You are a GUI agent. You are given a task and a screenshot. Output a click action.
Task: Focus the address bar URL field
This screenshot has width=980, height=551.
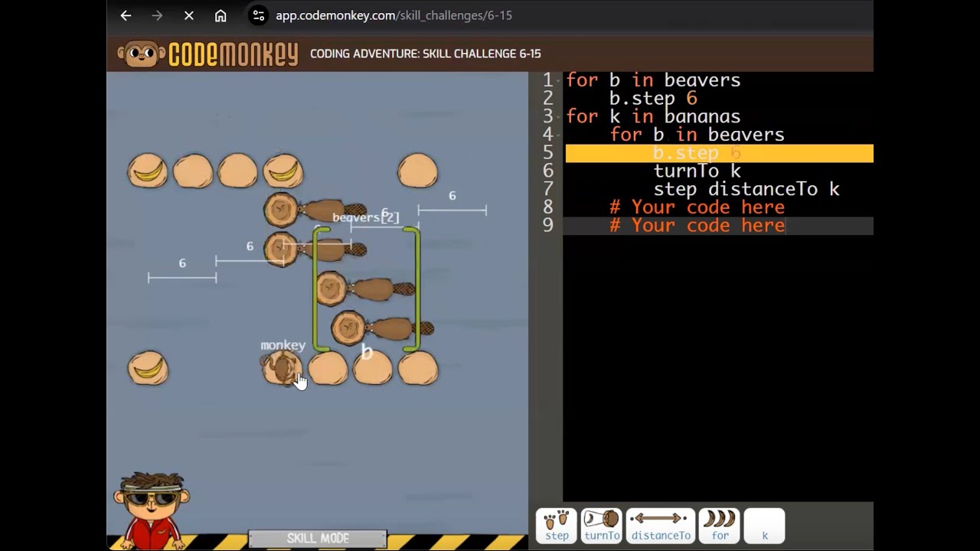point(394,15)
